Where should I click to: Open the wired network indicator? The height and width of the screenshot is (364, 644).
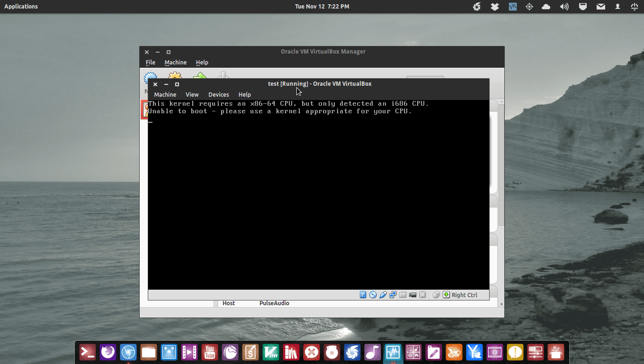click(583, 7)
